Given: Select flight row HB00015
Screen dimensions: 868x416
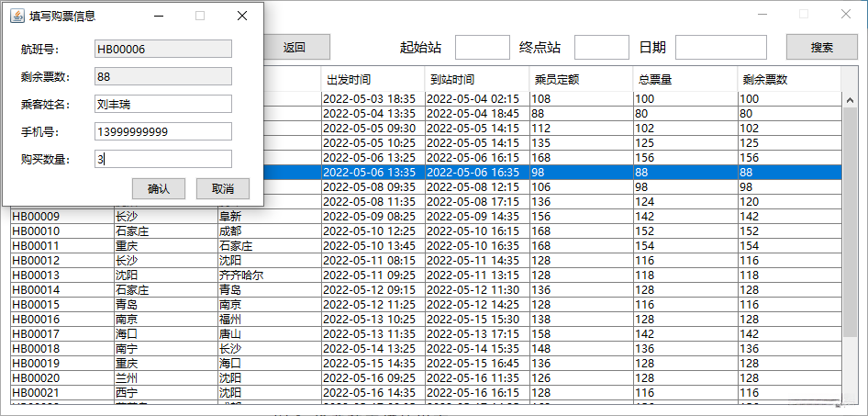Looking at the screenshot, I should pyautogui.click(x=427, y=304).
